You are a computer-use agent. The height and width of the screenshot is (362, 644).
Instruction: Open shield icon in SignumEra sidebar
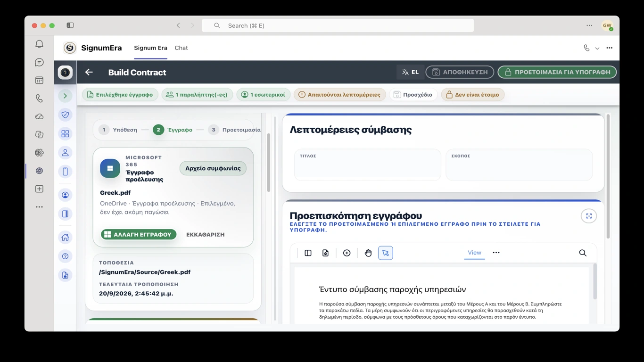click(65, 115)
